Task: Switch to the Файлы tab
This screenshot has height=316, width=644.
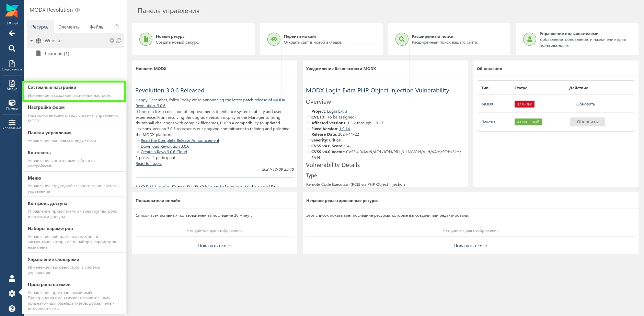Action: [97, 27]
